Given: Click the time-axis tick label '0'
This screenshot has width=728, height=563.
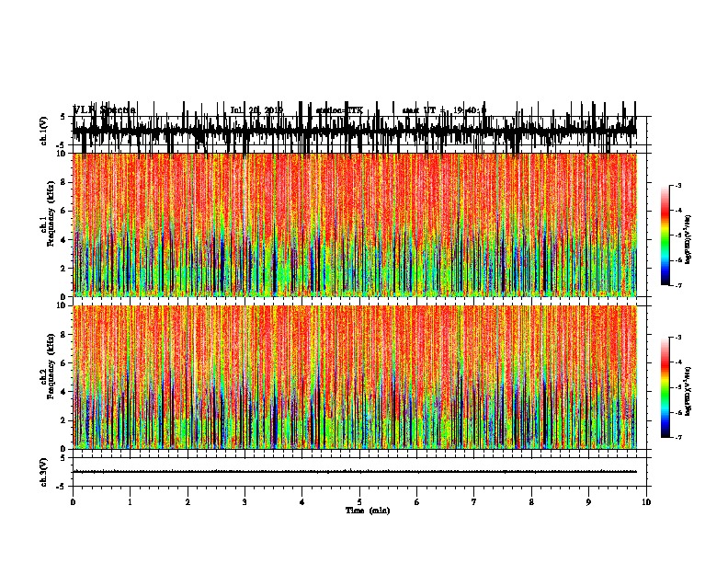Looking at the screenshot, I should point(73,502).
